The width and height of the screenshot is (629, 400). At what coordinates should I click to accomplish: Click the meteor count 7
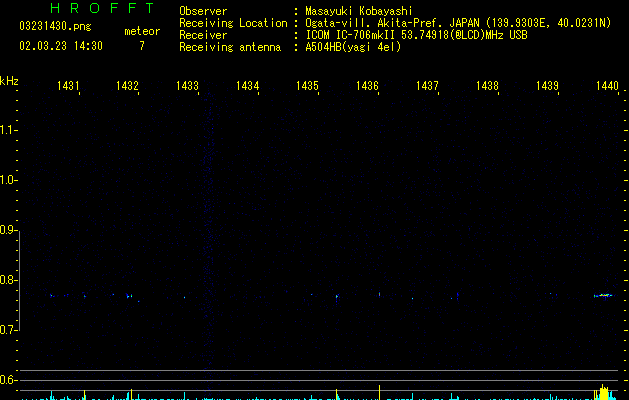(x=142, y=46)
